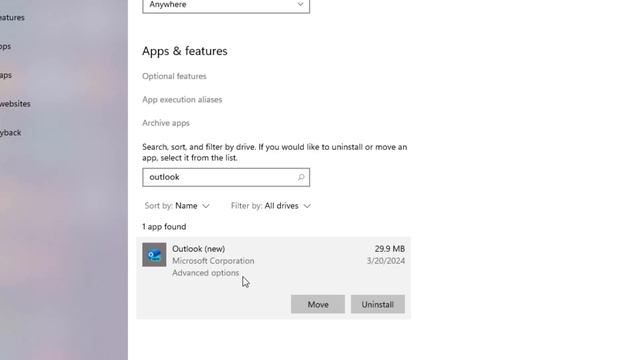Screen dimensions: 640x360
Task: Click the magnifier icon in the search box
Action: 301,177
